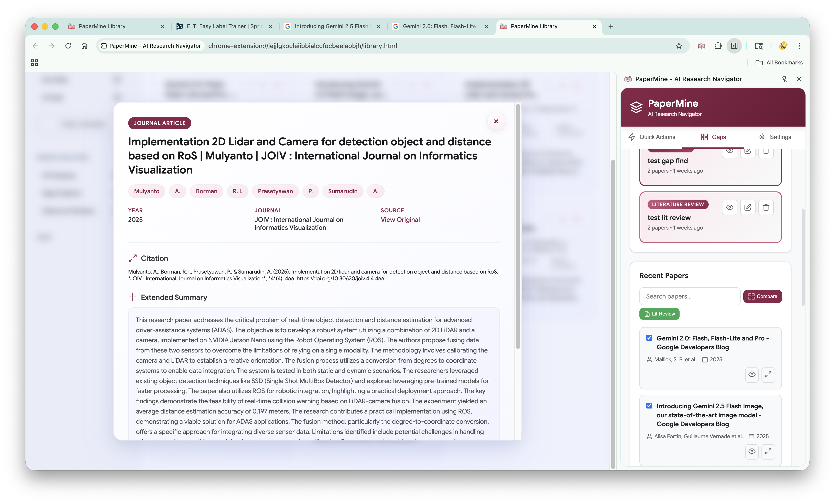Click the Search papers input field

(x=689, y=296)
